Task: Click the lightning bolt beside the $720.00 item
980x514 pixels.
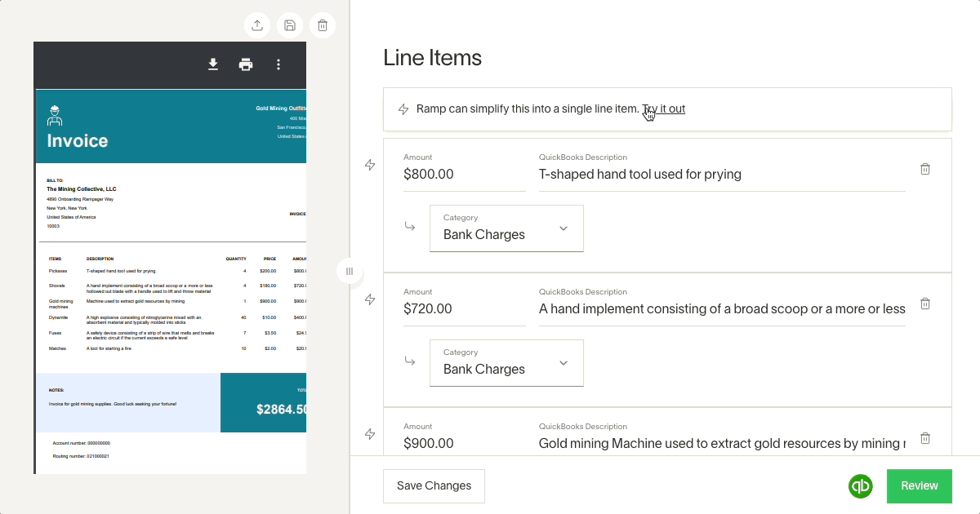Action: (x=370, y=300)
